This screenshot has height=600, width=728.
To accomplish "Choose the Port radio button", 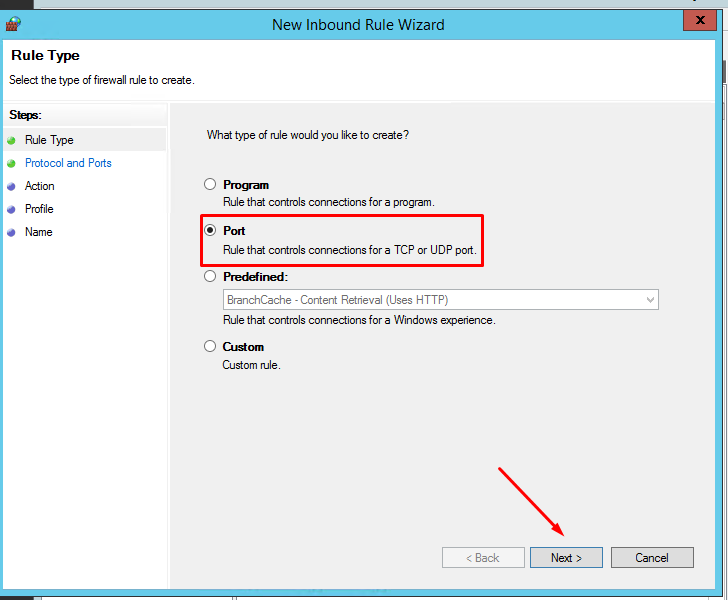I will pos(210,231).
